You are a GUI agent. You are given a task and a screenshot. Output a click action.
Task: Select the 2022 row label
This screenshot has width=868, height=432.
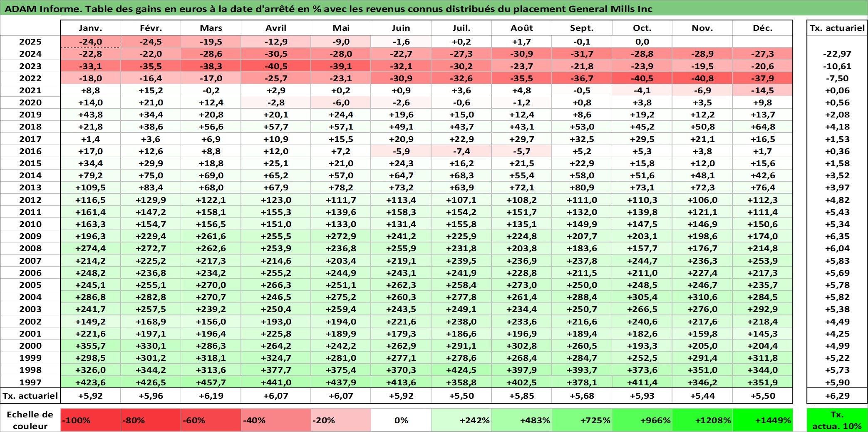30,78
